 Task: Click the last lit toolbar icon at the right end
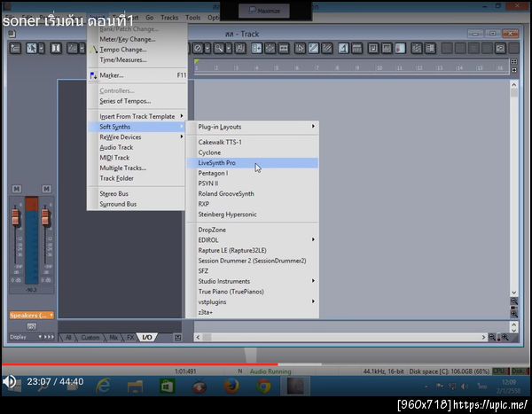click(500, 48)
